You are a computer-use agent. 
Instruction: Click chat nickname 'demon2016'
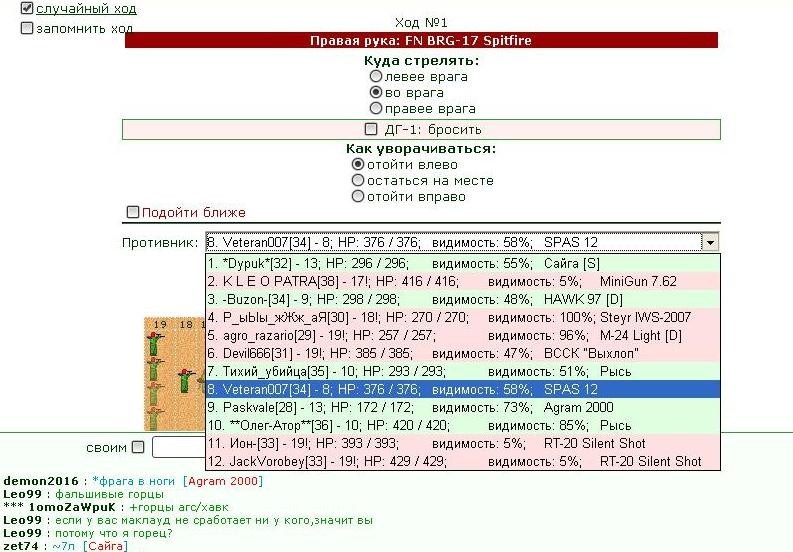click(41, 481)
